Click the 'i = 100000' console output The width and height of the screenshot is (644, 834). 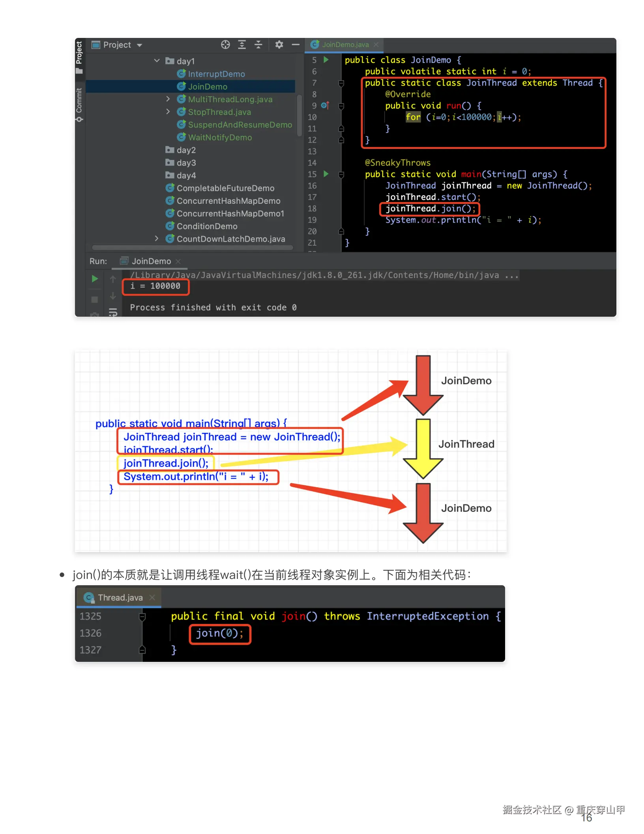coord(155,286)
